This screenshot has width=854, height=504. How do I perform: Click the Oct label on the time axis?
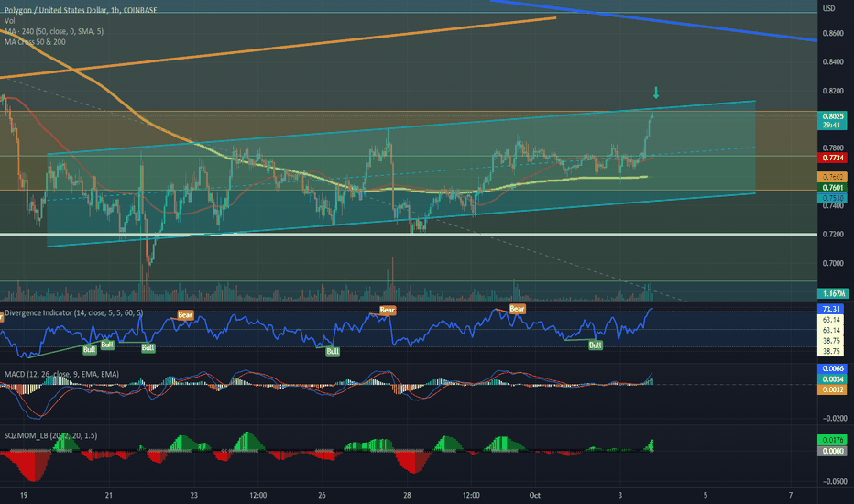coord(535,495)
